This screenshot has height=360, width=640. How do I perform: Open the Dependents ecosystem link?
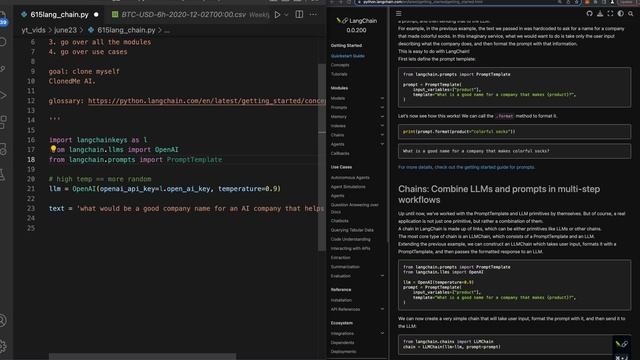click(342, 343)
